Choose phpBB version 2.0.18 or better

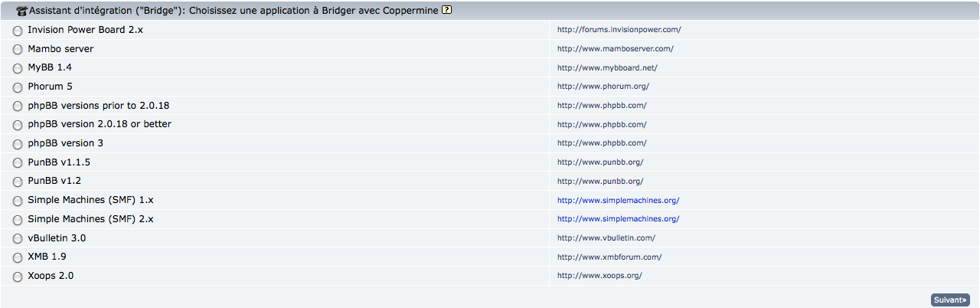click(18, 125)
